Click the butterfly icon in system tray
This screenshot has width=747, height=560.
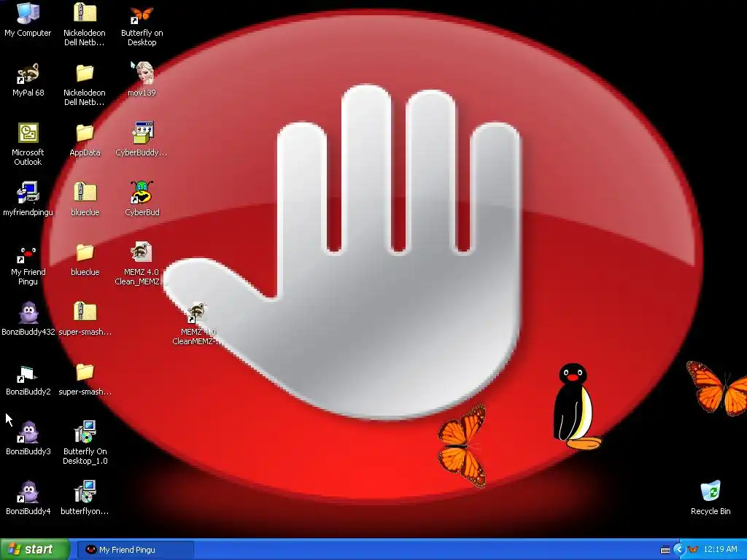pyautogui.click(x=693, y=550)
